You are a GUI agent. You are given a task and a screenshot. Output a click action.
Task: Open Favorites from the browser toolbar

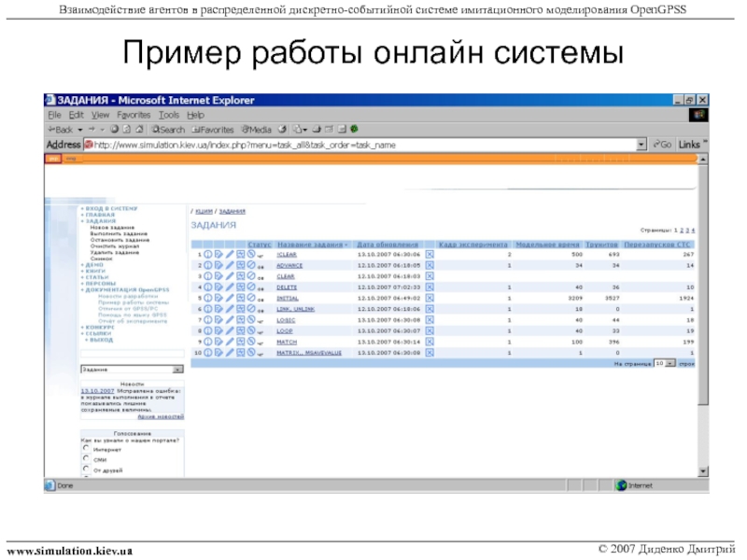coord(215,130)
